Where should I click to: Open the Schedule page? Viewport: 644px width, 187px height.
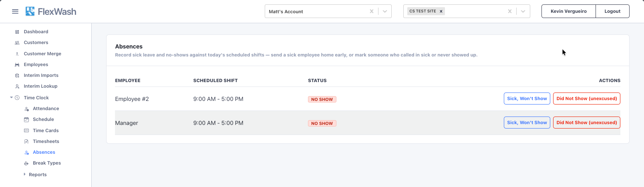click(43, 119)
